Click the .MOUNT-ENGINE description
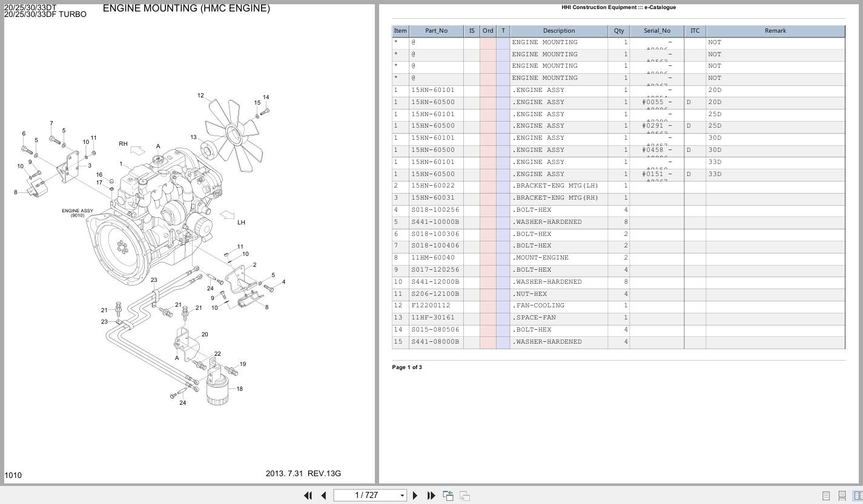The image size is (863, 504). 540,258
